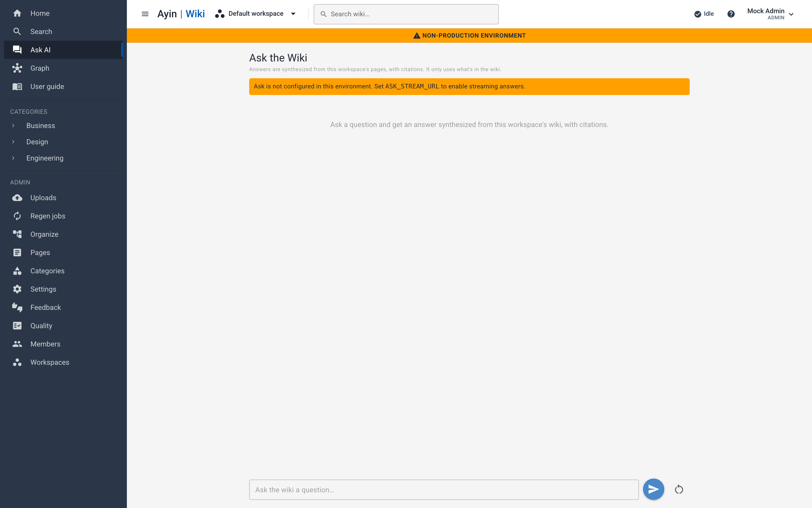Click the Members people icon
This screenshot has width=812, height=508.
[x=17, y=344]
